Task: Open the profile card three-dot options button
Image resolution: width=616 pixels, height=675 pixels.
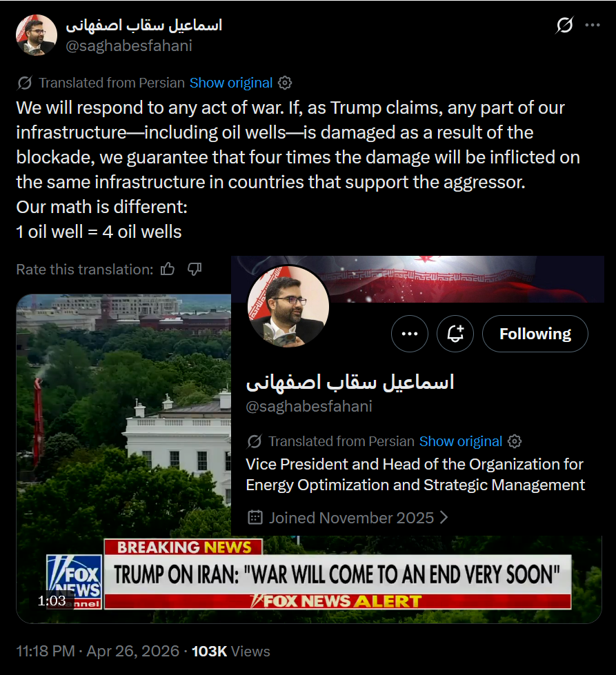Action: pos(410,334)
